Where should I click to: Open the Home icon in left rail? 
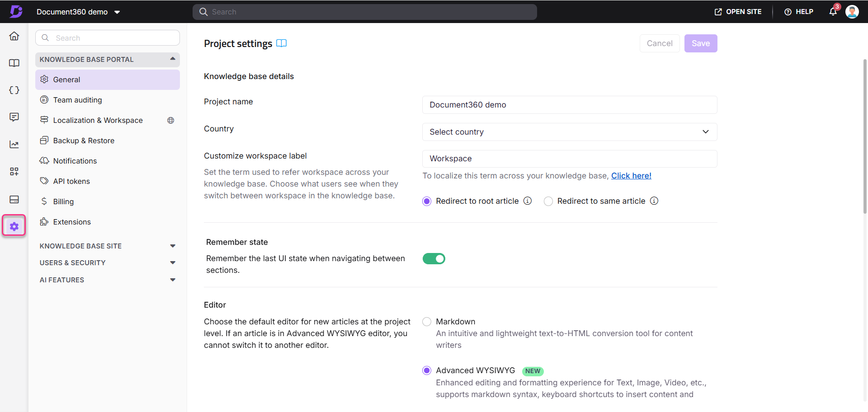14,36
